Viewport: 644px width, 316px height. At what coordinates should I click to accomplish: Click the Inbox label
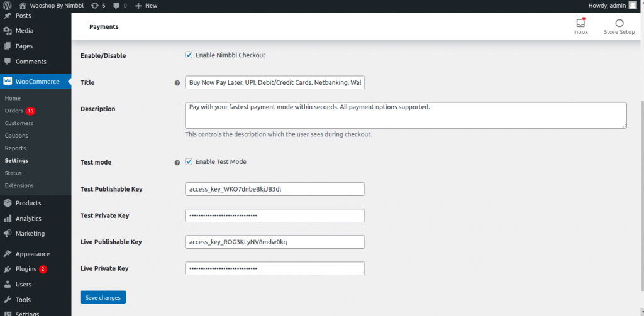pyautogui.click(x=580, y=32)
